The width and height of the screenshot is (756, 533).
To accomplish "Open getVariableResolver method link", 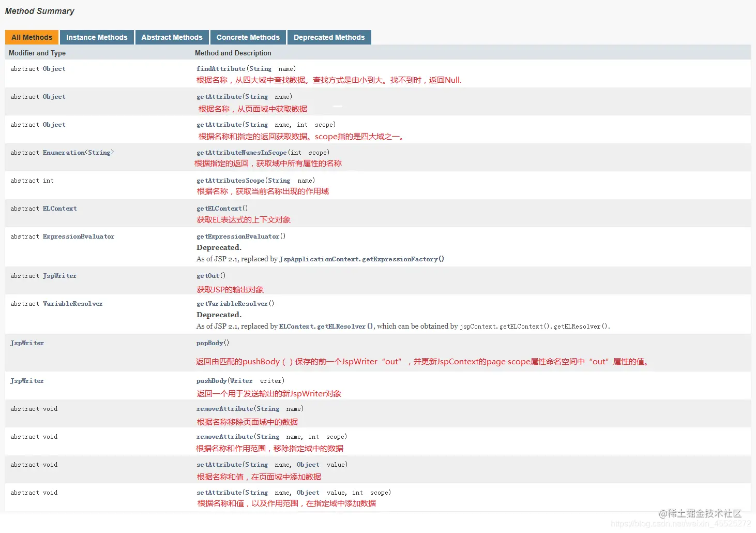I will click(232, 304).
